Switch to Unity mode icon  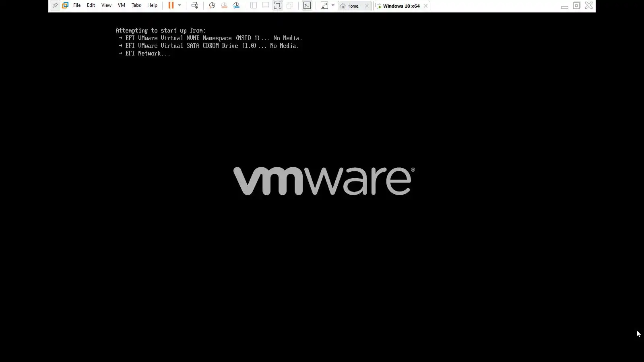click(x=290, y=6)
